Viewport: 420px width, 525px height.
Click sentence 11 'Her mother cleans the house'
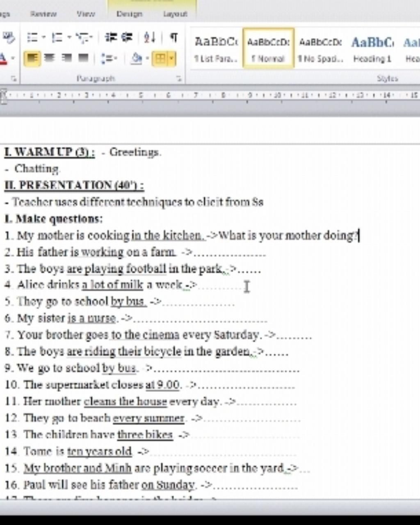click(x=151, y=402)
